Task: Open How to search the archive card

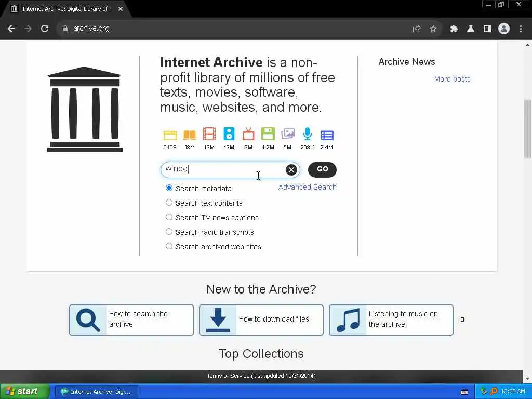Action: coord(131,320)
